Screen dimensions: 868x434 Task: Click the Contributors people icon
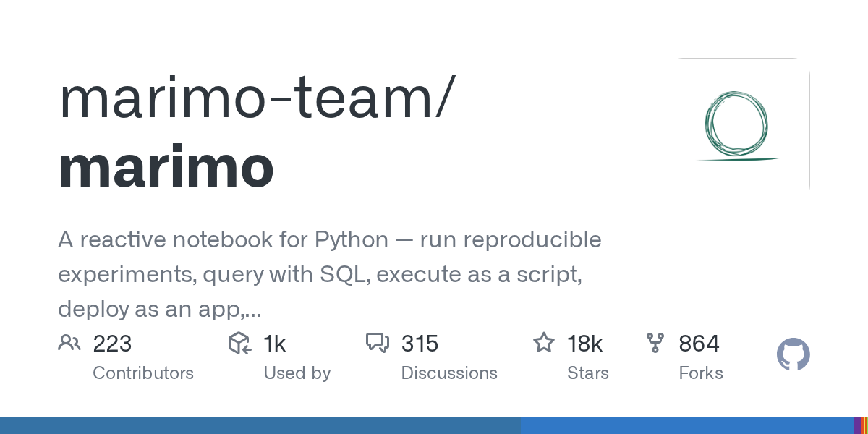point(69,343)
